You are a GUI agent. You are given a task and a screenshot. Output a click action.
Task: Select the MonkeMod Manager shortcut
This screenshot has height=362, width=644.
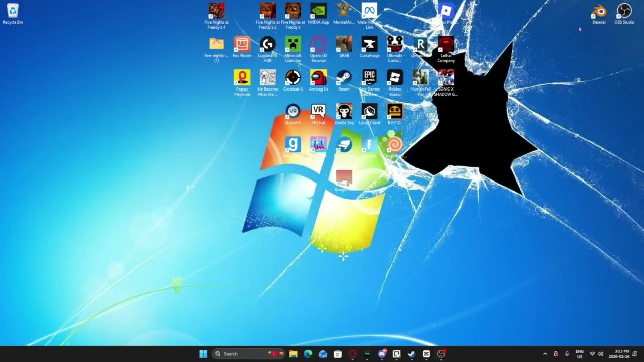pos(344,14)
